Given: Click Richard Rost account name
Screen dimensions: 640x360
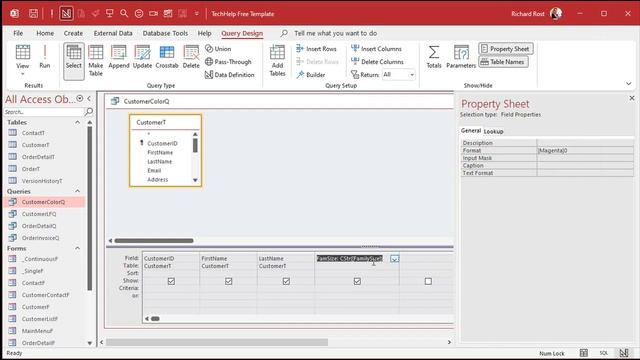Looking at the screenshot, I should [x=528, y=13].
